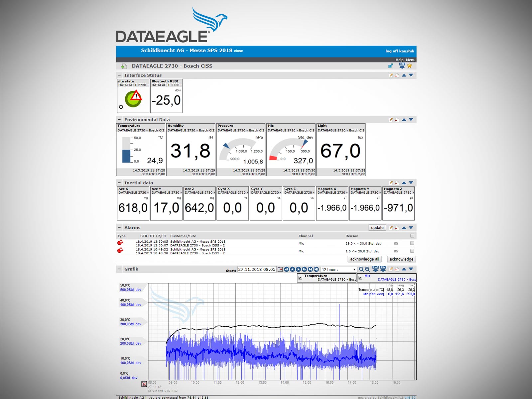Fast forward the graph time range
This screenshot has height=399, width=532.
tap(304, 269)
